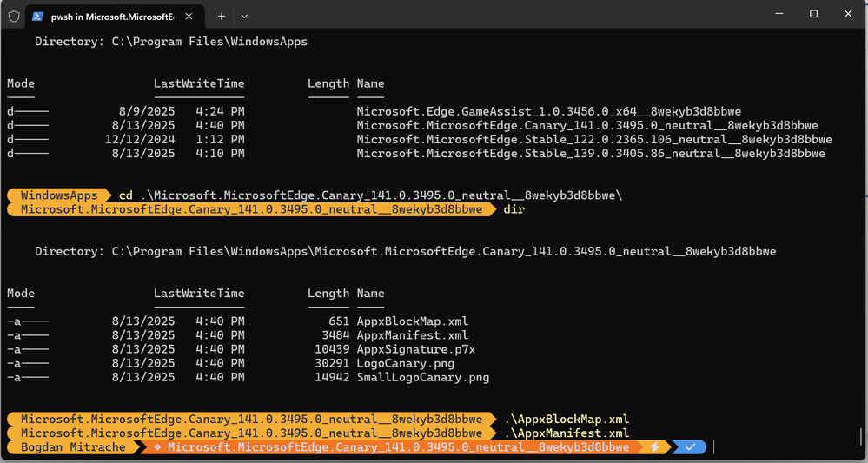Click the Bogdan Mitrache prompt segment
Image resolution: width=868 pixels, height=463 pixels.
(73, 447)
